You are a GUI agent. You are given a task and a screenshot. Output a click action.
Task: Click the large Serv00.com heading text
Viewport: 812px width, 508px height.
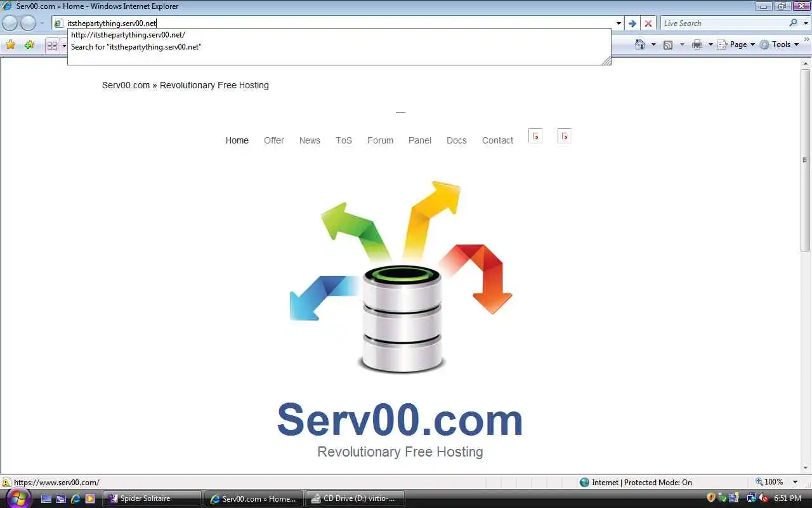click(x=400, y=419)
